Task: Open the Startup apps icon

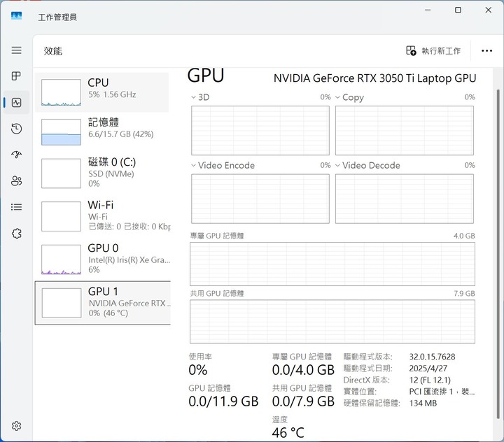Action: [x=16, y=155]
